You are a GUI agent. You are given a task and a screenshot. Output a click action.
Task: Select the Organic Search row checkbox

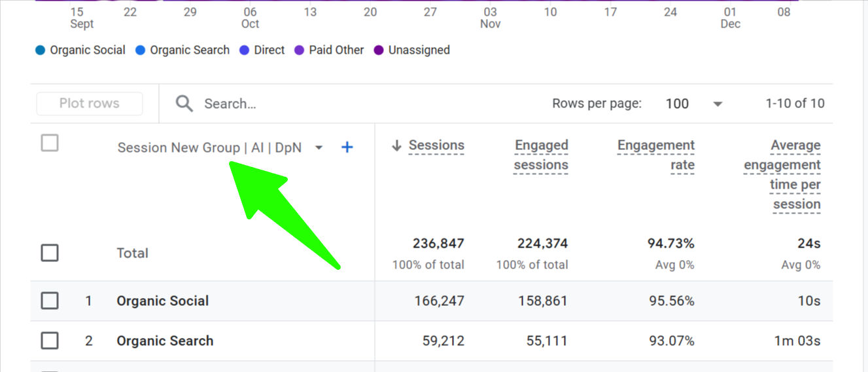tap(50, 341)
